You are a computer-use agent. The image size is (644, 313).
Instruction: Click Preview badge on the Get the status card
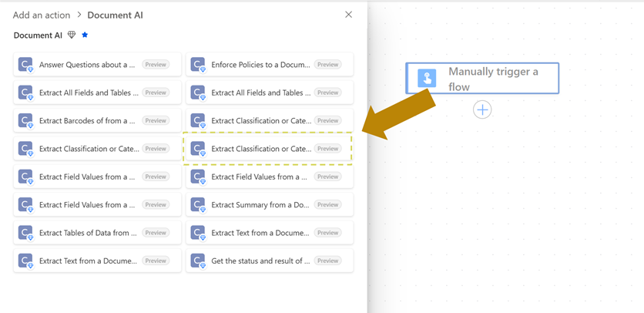(327, 261)
